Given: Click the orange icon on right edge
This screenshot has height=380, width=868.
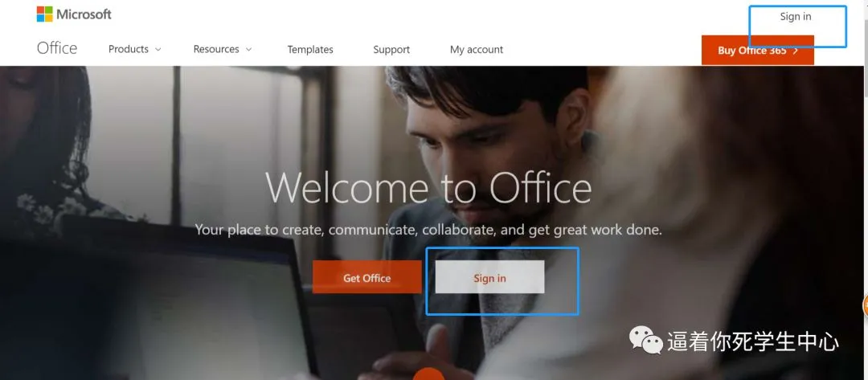Looking at the screenshot, I should 865,306.
